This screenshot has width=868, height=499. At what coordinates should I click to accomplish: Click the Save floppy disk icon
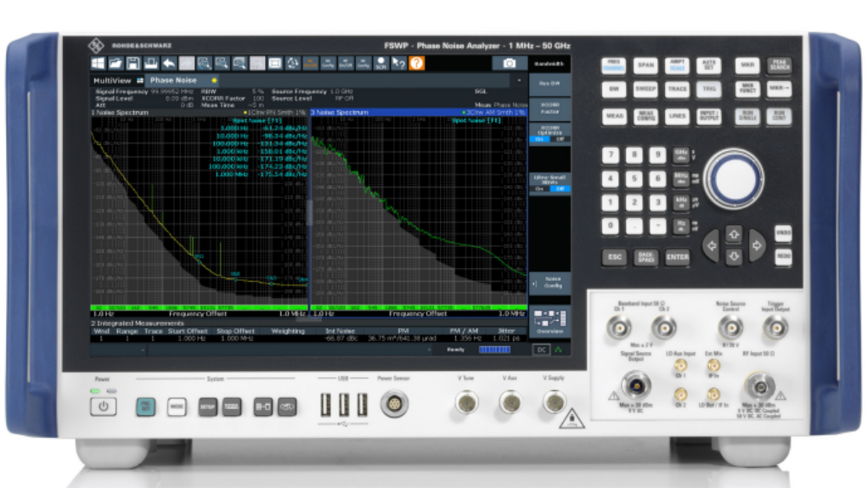[132, 64]
